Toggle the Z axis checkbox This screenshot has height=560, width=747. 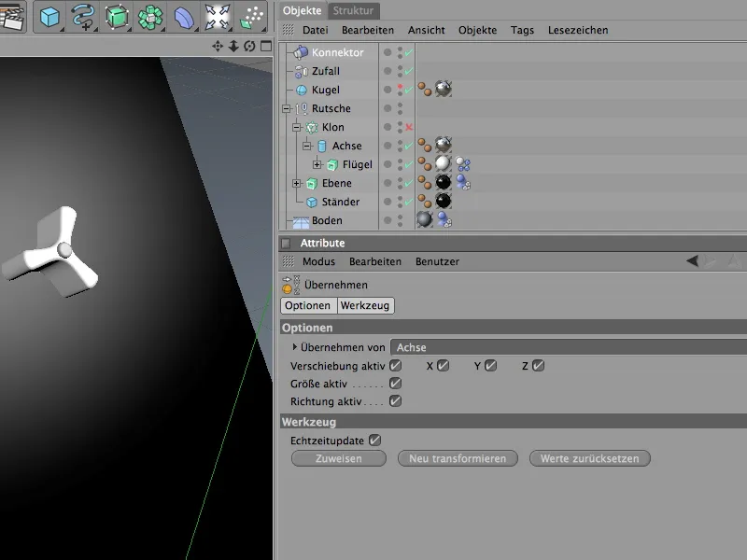tap(539, 366)
